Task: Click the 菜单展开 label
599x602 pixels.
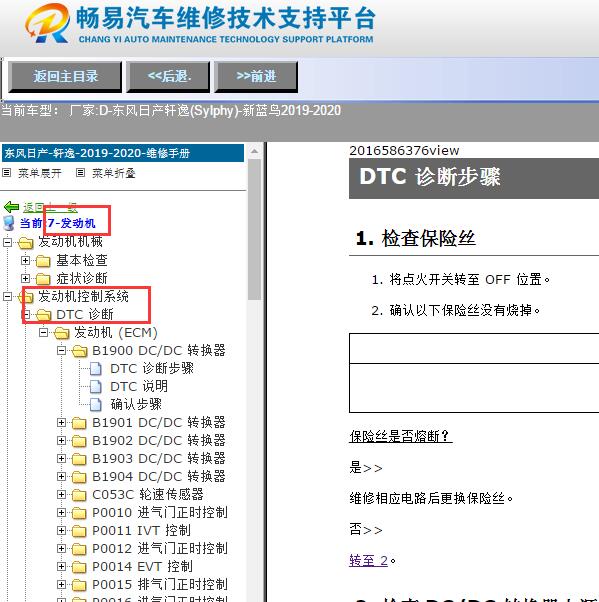Action: pos(40,173)
